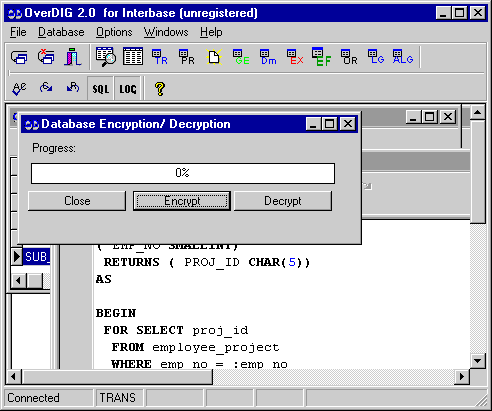
Task: Maximize the Database Encryption/Decryption dialog
Action: click(x=329, y=124)
